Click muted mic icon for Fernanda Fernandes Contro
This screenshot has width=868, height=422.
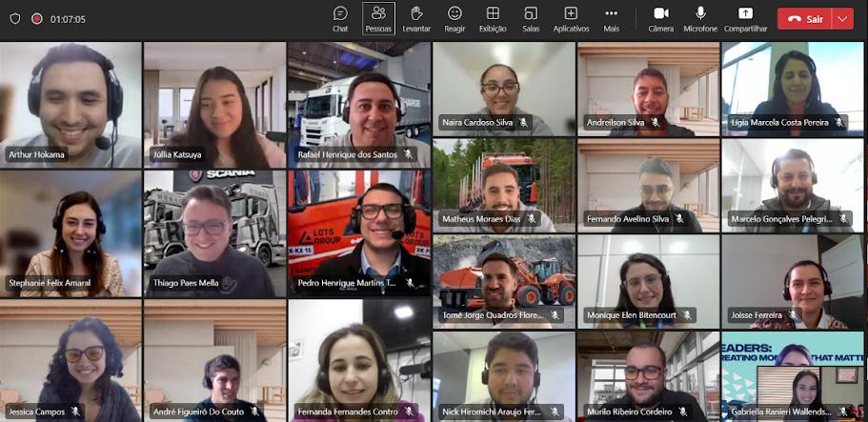point(409,412)
